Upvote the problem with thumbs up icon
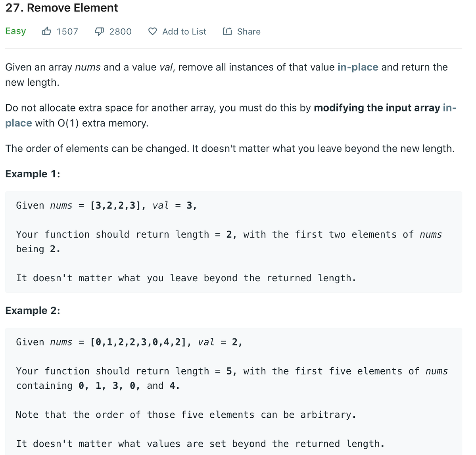This screenshot has height=455, width=476. pyautogui.click(x=46, y=31)
